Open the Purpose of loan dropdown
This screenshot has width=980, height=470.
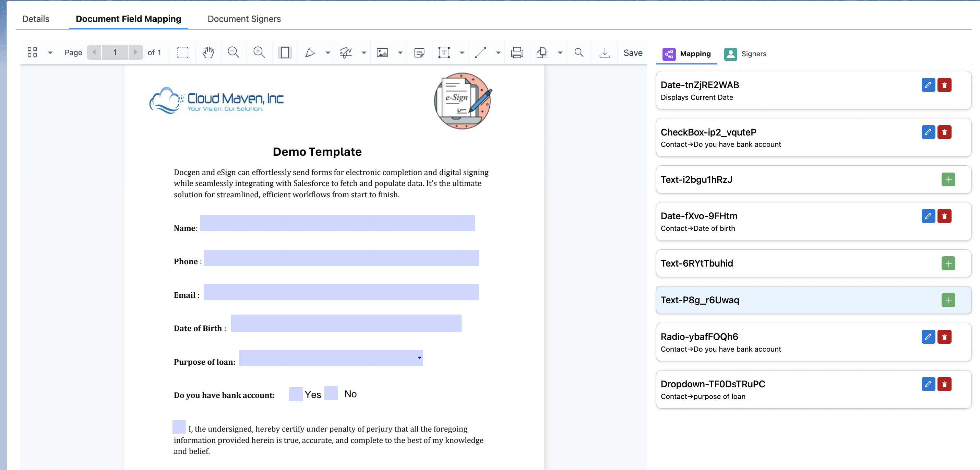[x=331, y=358]
